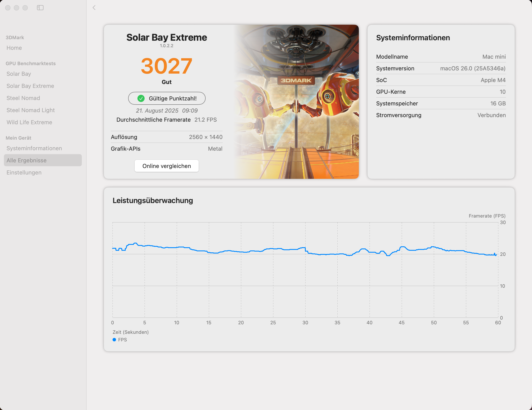Select Alle Ergebnisse entry
The image size is (532, 410).
click(27, 160)
